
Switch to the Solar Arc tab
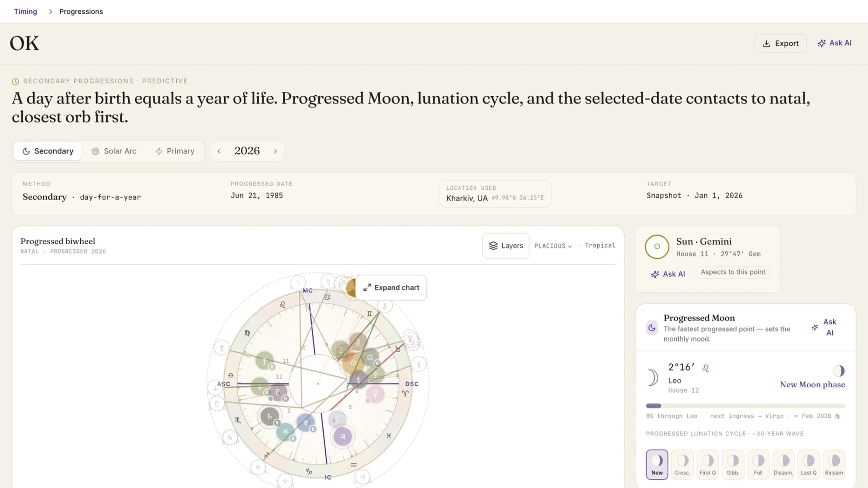point(114,151)
